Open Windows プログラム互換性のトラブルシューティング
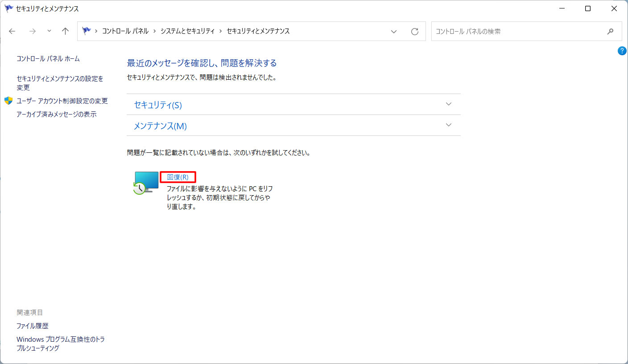 (x=61, y=344)
